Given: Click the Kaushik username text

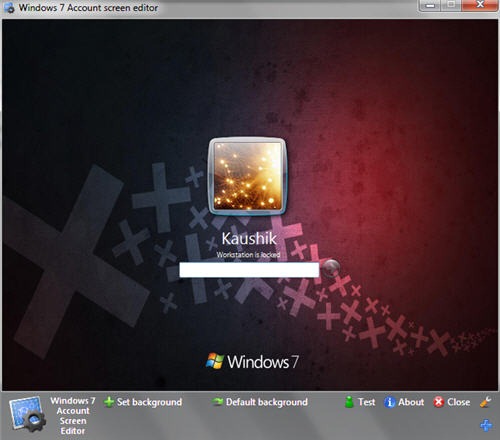Looking at the screenshot, I should 249,239.
